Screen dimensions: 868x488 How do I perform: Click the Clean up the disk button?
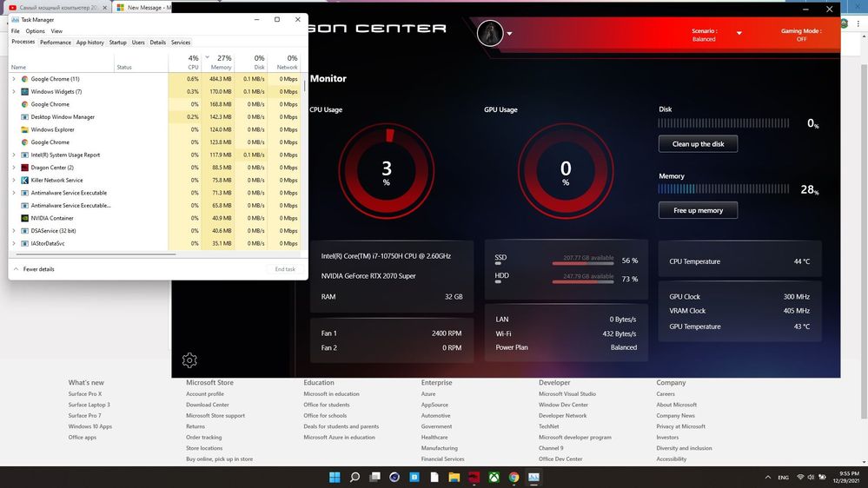pos(698,144)
